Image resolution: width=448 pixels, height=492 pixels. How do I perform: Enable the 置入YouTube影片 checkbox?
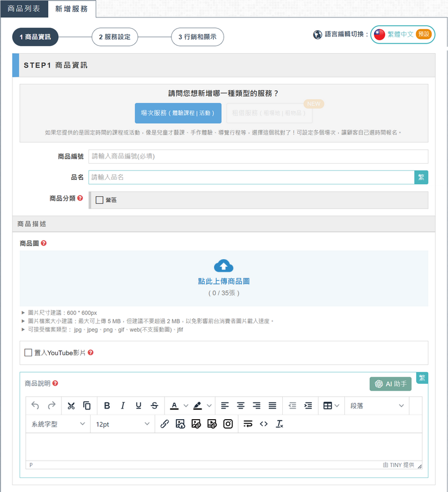point(28,352)
